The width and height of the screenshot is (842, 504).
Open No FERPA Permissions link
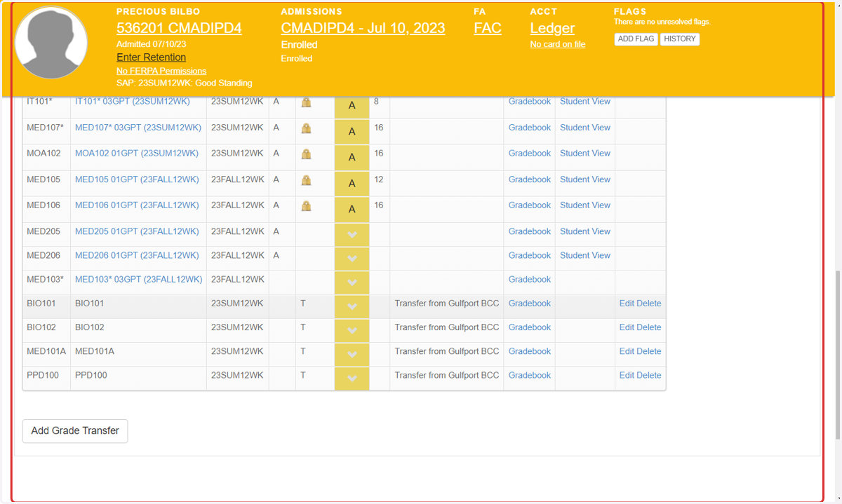[x=161, y=71]
